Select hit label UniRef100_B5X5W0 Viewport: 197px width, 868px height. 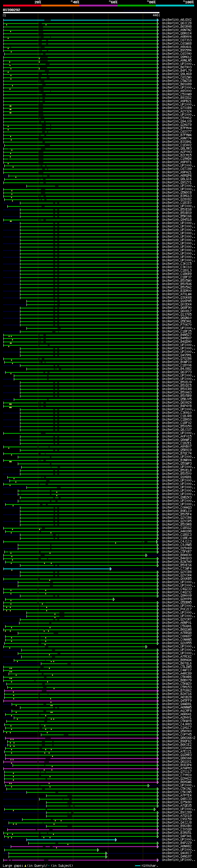coord(176,281)
